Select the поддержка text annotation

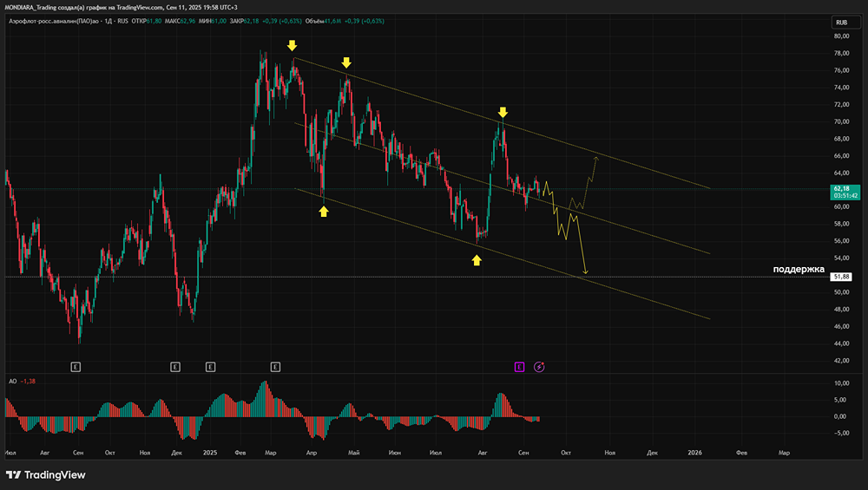(x=799, y=270)
